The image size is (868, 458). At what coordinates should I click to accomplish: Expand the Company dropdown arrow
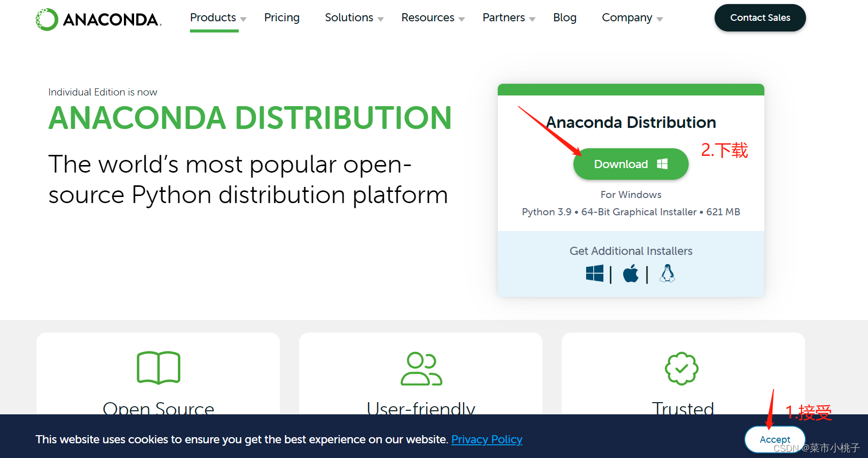click(x=660, y=19)
